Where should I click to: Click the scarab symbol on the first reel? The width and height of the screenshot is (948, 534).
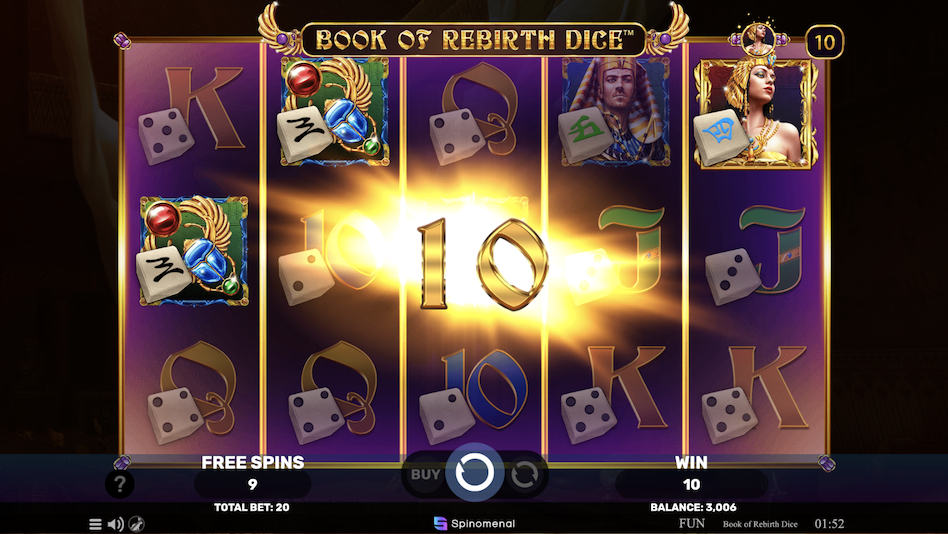tap(194, 251)
